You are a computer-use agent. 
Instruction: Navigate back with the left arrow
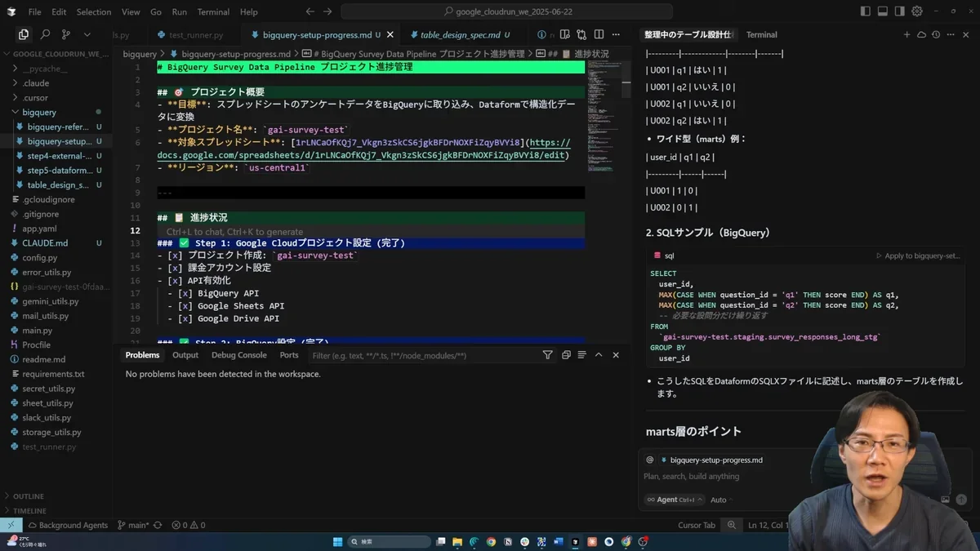point(310,11)
